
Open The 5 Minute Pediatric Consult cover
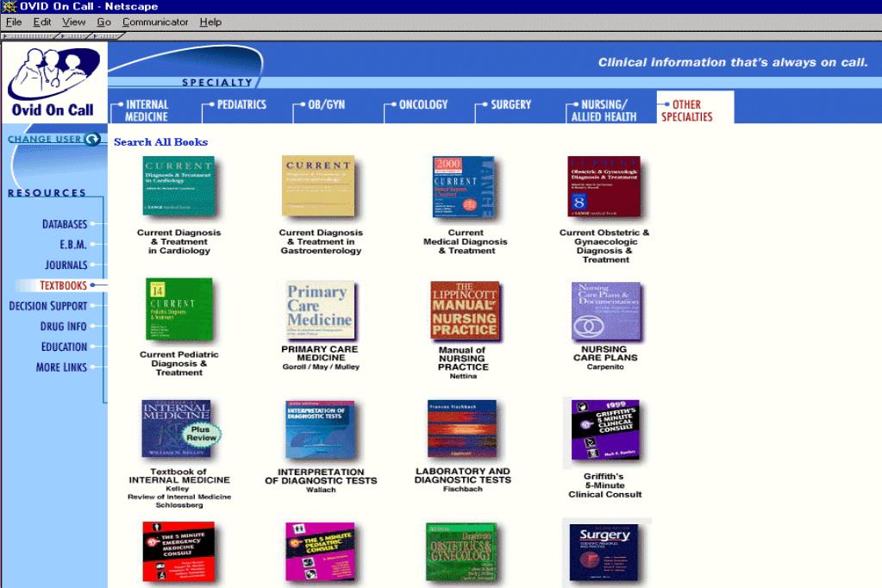point(321,552)
